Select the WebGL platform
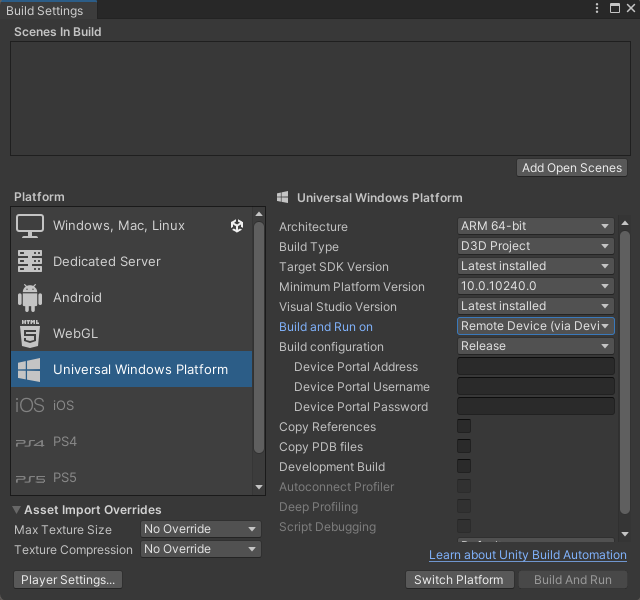Image resolution: width=640 pixels, height=600 pixels. point(132,333)
